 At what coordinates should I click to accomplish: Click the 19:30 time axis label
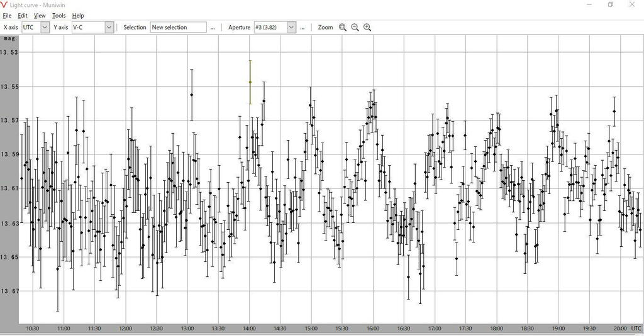(x=589, y=328)
